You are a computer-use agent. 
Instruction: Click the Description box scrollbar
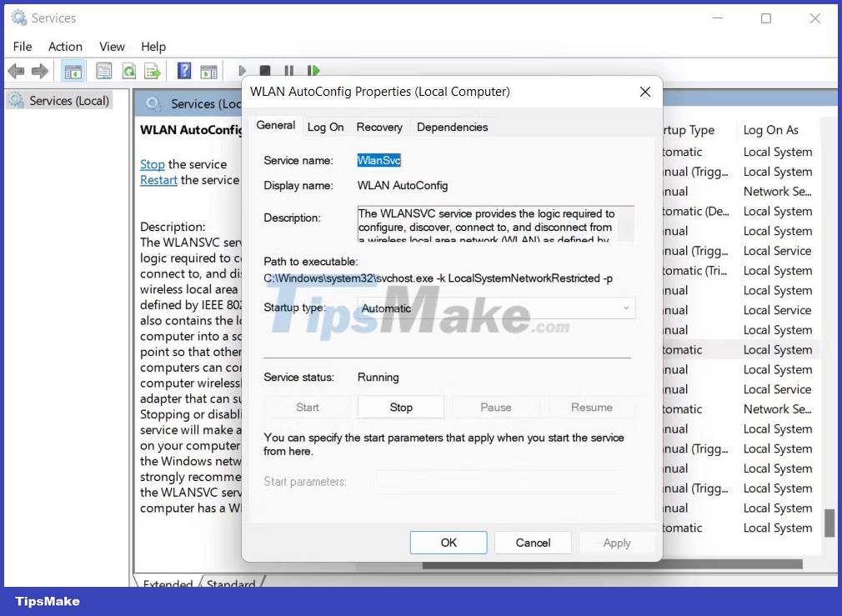(626, 224)
